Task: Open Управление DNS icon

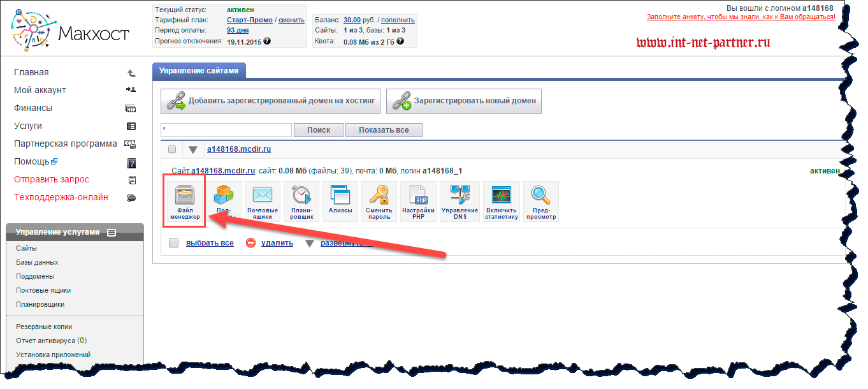Action: [459, 201]
